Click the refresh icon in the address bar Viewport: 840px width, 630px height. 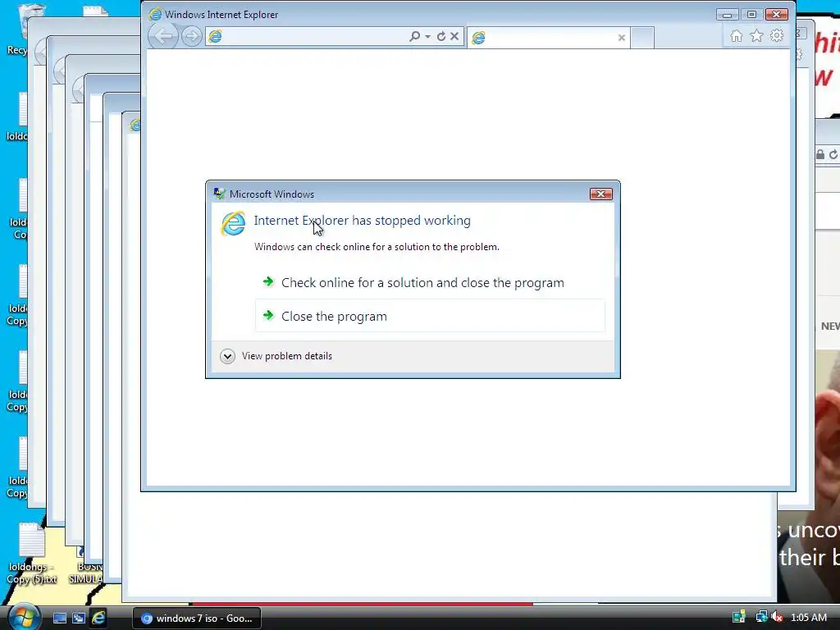pyautogui.click(x=441, y=36)
